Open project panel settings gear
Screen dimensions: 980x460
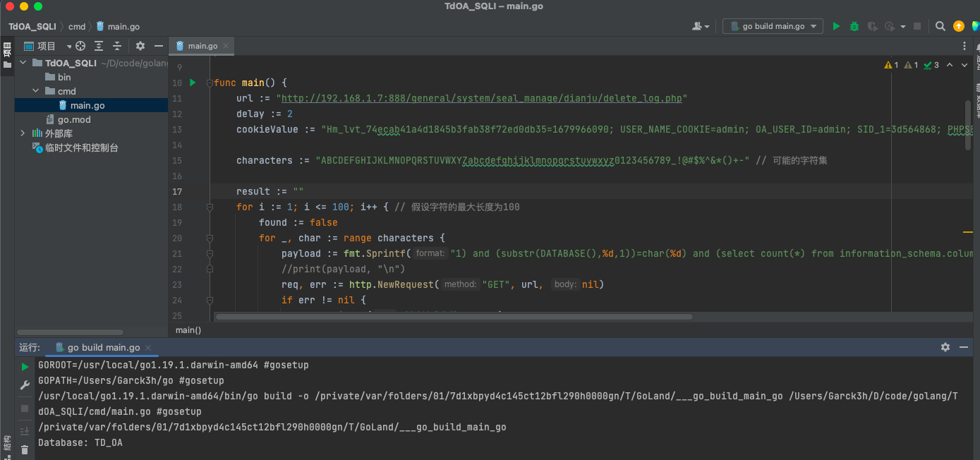pyautogui.click(x=140, y=46)
